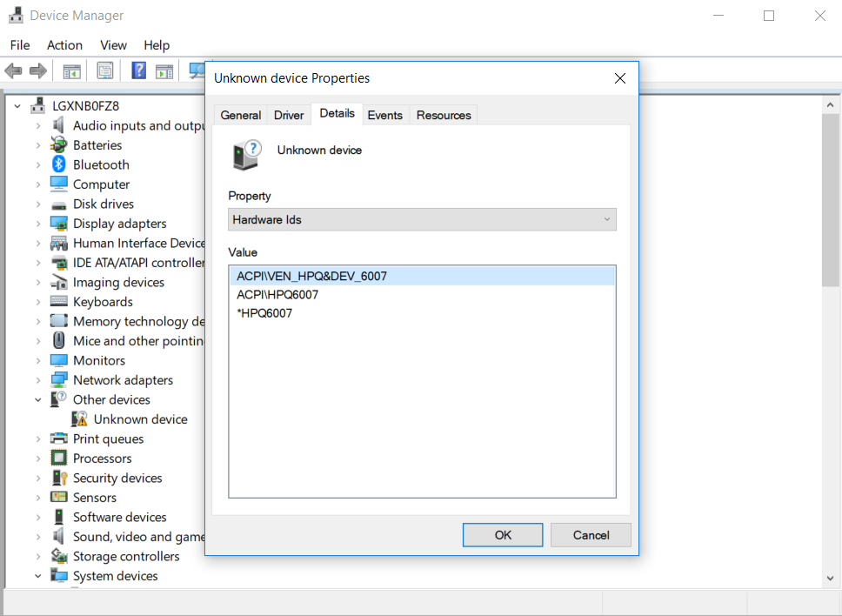Click the Bluetooth icon in device tree
Viewport: 842px width, 616px height.
coord(59,164)
